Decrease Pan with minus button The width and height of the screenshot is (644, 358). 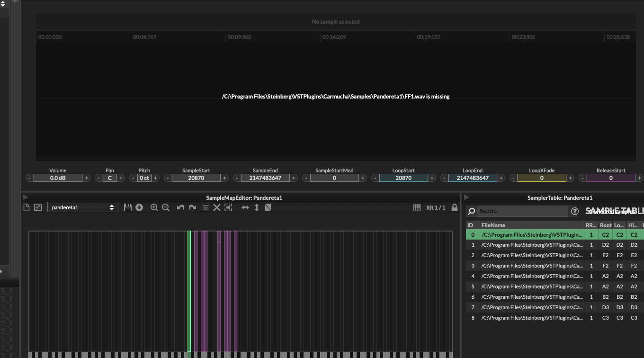[98, 178]
